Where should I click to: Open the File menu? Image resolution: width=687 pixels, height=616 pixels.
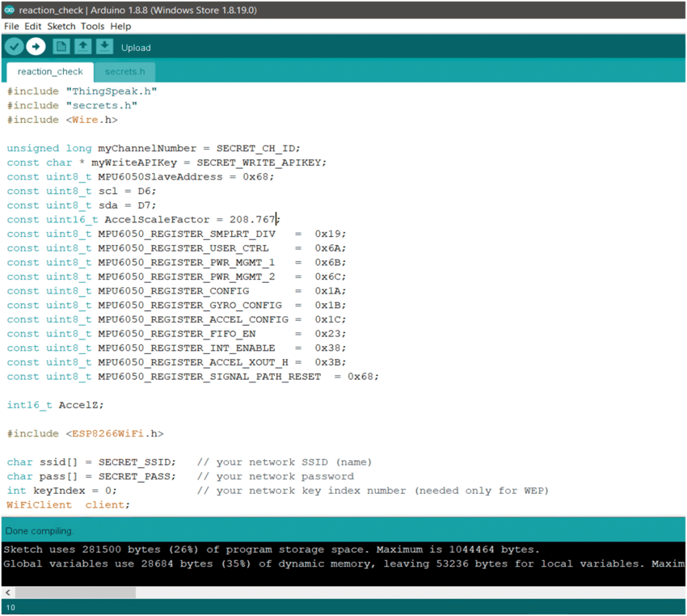(x=11, y=26)
